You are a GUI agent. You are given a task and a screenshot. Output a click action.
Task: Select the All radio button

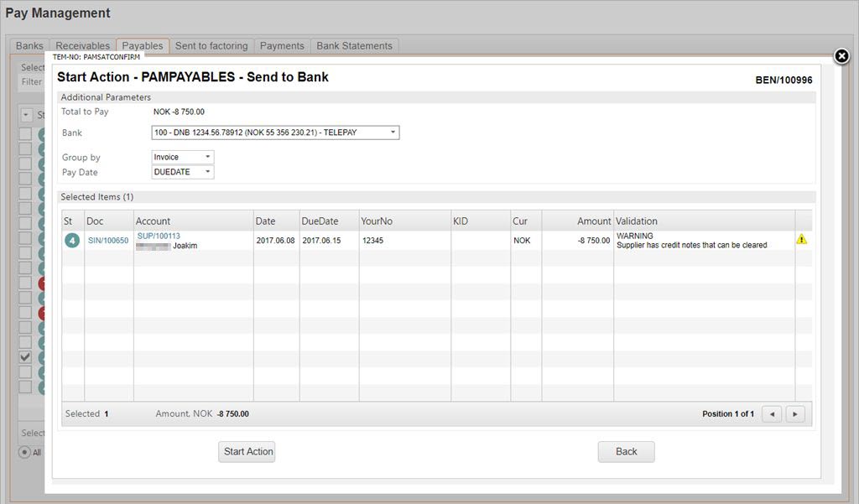25,452
